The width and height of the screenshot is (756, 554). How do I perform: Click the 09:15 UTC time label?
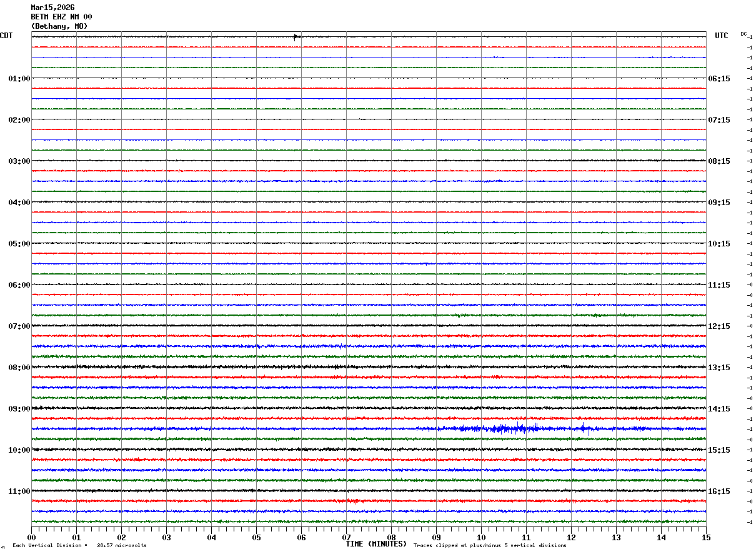point(719,202)
